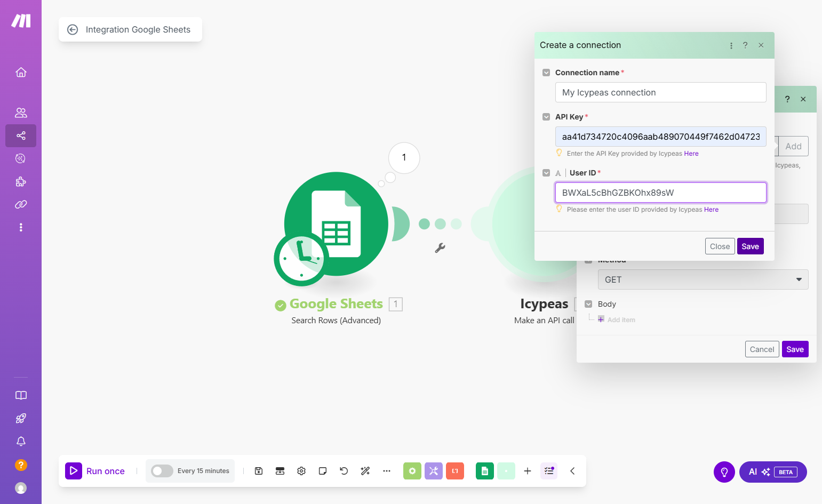Viewport: 822px width, 504px height.
Task: Open the Scenario settings gear icon
Action: 301,471
